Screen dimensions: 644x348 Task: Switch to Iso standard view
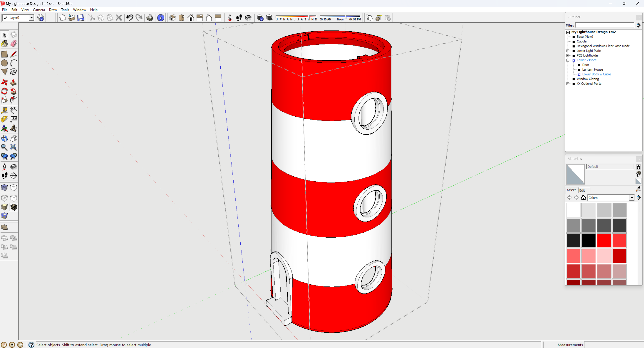coord(173,18)
